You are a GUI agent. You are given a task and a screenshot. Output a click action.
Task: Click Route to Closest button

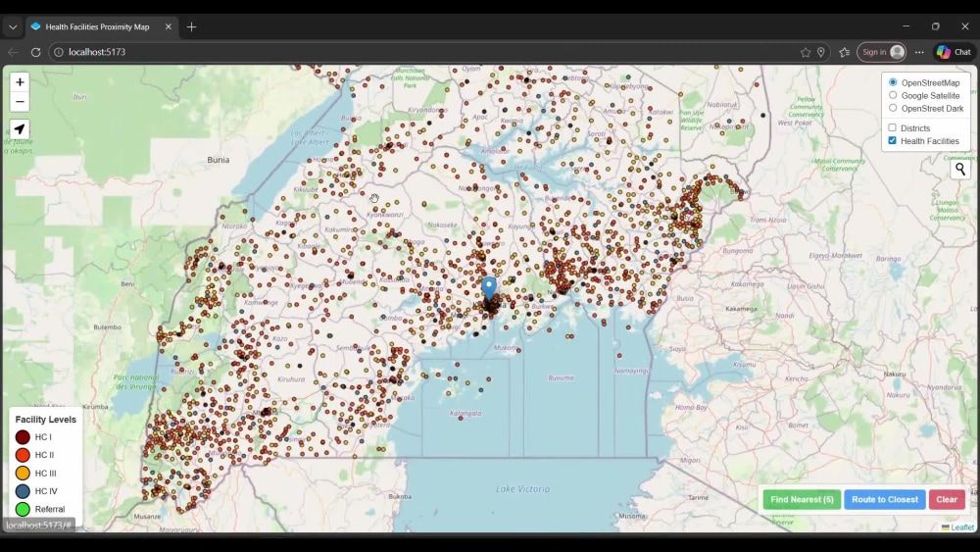click(x=884, y=499)
